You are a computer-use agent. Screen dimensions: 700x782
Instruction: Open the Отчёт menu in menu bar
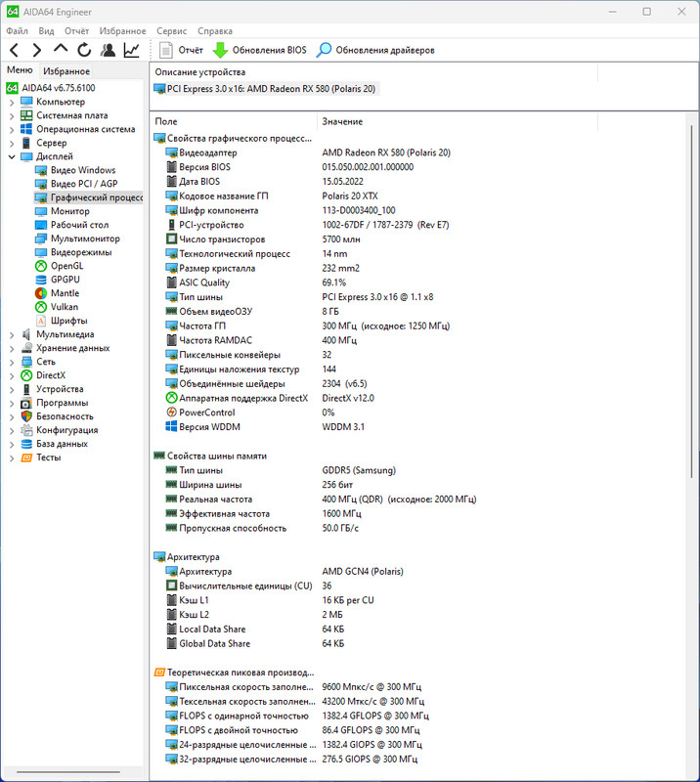77,31
